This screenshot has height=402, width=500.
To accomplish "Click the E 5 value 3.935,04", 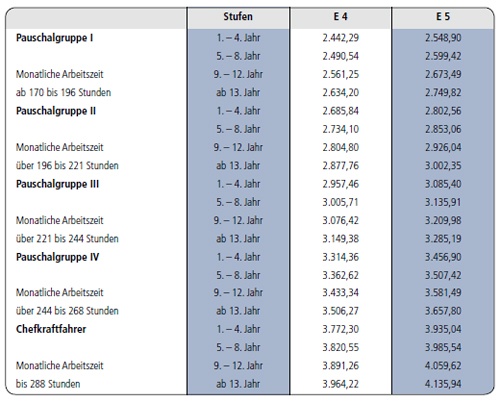I will [443, 329].
